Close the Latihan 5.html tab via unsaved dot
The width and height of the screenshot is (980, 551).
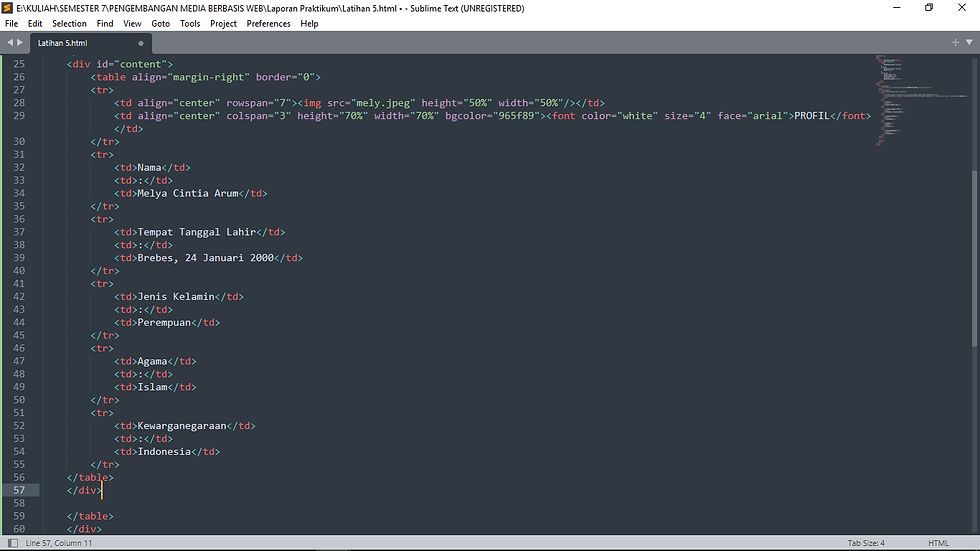click(x=141, y=43)
